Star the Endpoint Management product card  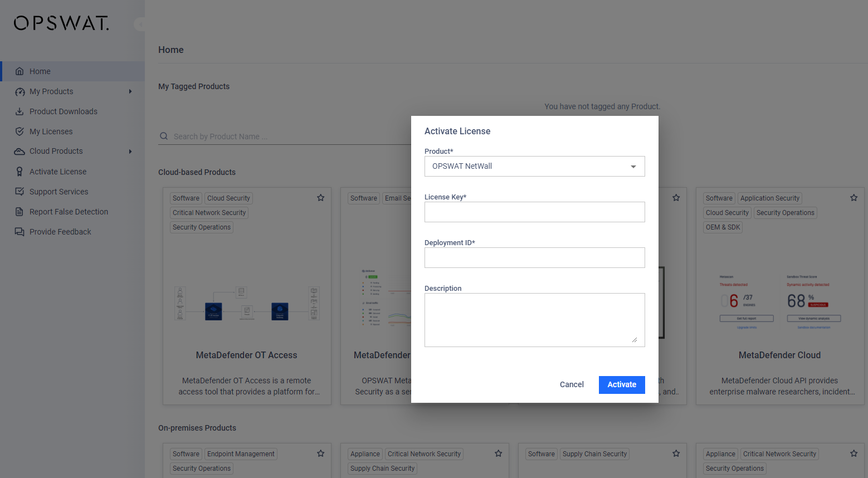(x=321, y=453)
